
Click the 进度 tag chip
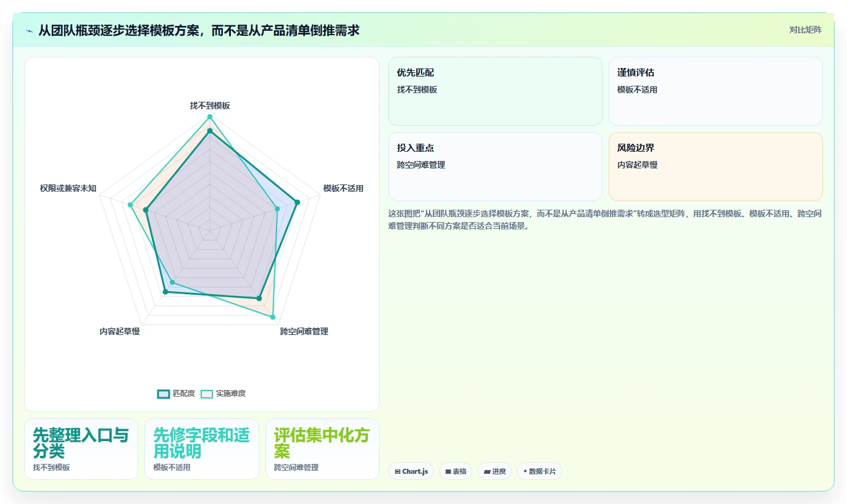pos(494,471)
